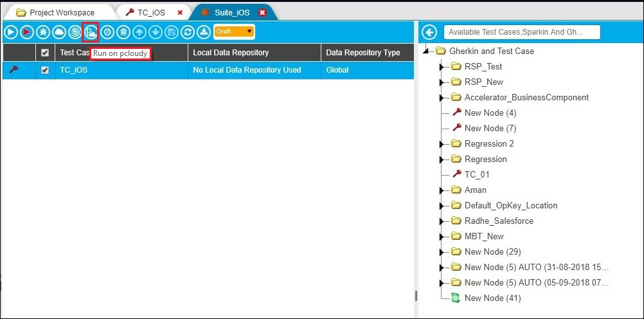Viewport: 644px width, 319px height.
Task: Click the folder icon of Aman
Action: [456, 190]
